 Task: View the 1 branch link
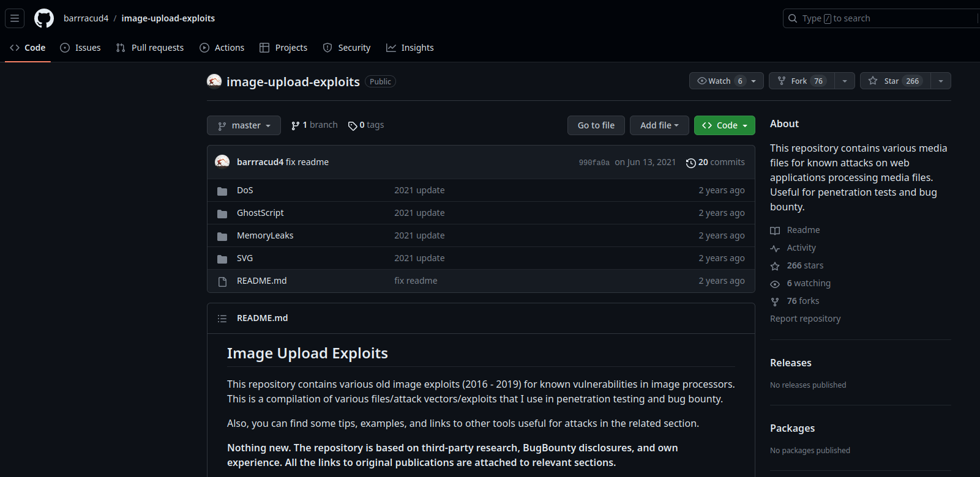(315, 125)
